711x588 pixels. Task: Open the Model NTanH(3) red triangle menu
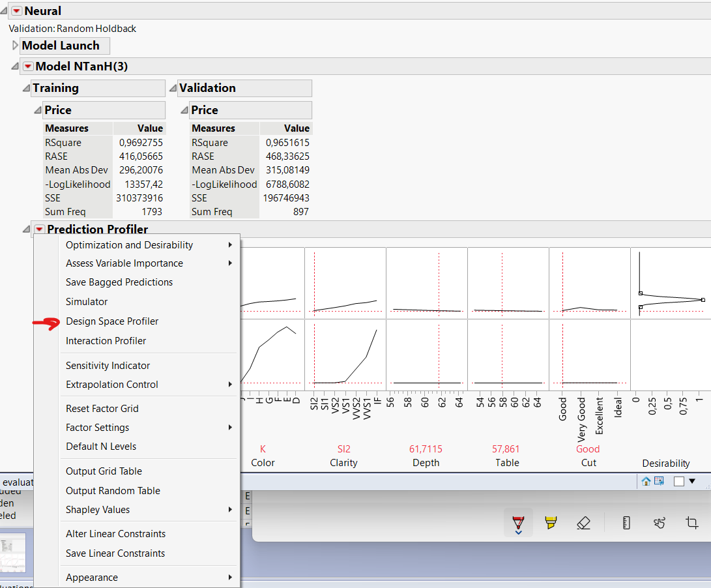pyautogui.click(x=27, y=66)
